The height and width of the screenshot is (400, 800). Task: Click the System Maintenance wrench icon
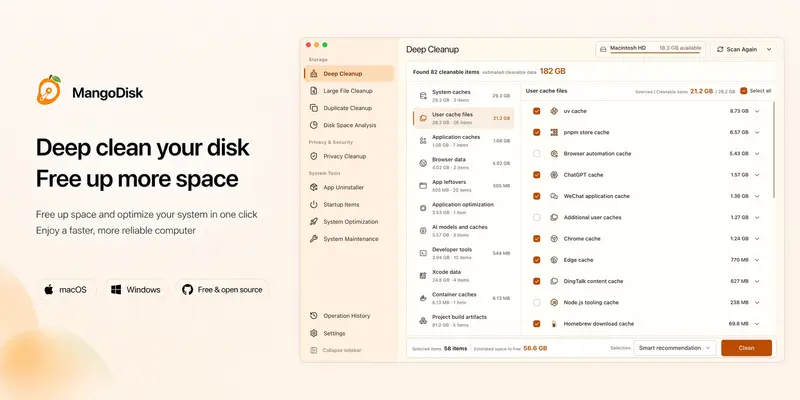[x=314, y=239]
